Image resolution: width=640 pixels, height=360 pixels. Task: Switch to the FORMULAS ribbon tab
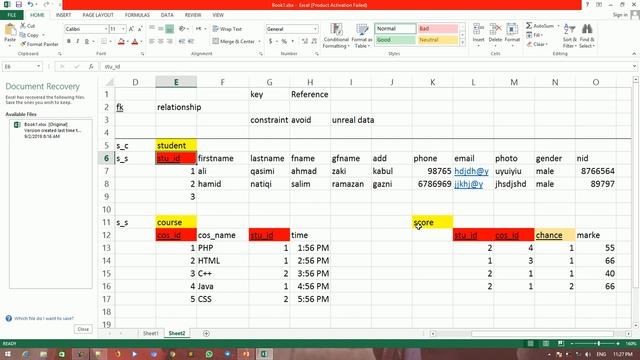pos(137,15)
